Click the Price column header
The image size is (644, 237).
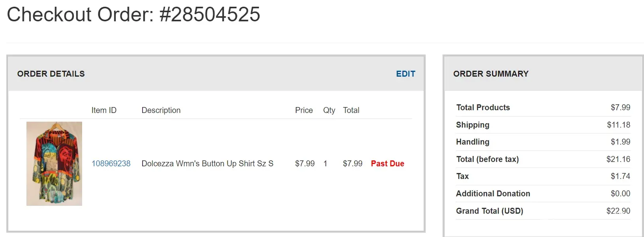click(x=304, y=110)
